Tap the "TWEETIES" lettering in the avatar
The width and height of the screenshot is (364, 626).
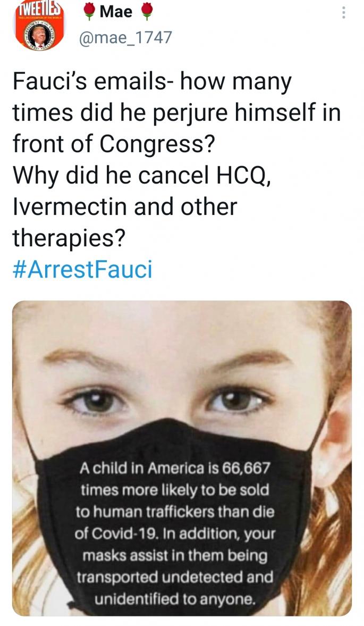[x=39, y=9]
